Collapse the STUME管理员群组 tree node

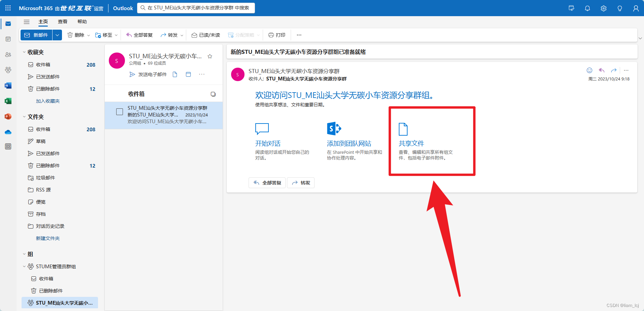(x=24, y=267)
